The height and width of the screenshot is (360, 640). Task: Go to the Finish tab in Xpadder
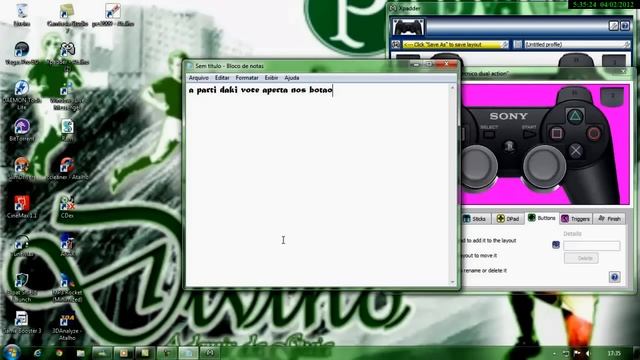click(609, 219)
